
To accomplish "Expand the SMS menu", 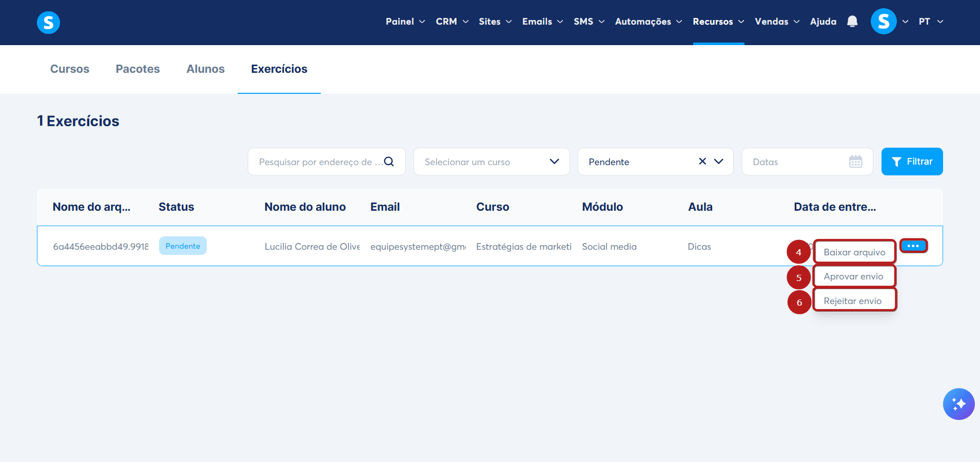I will coord(589,22).
